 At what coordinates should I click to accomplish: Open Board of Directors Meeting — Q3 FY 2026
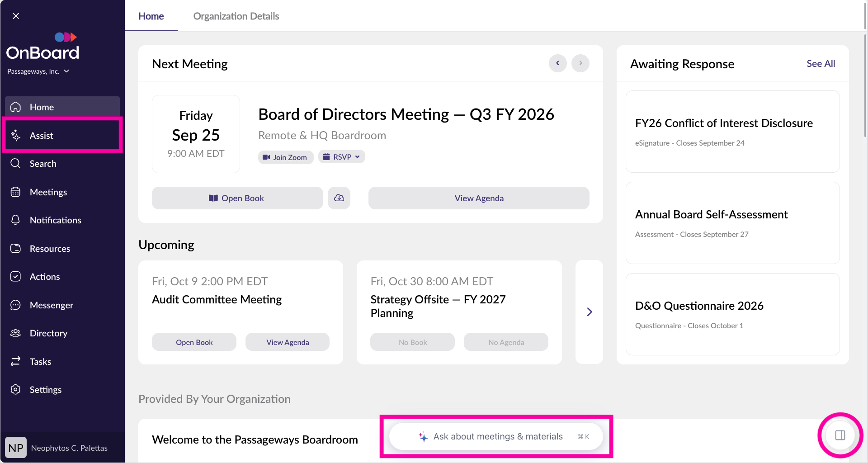point(406,114)
